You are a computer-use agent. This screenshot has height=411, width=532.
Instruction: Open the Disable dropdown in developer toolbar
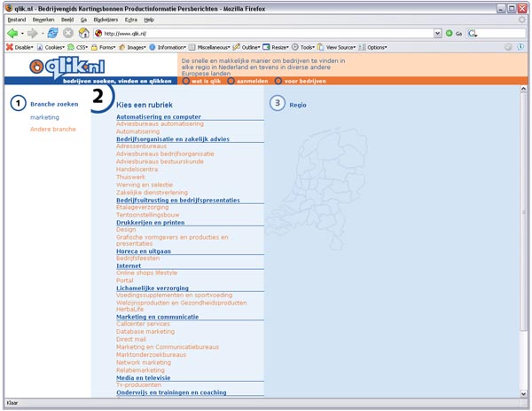tap(20, 47)
